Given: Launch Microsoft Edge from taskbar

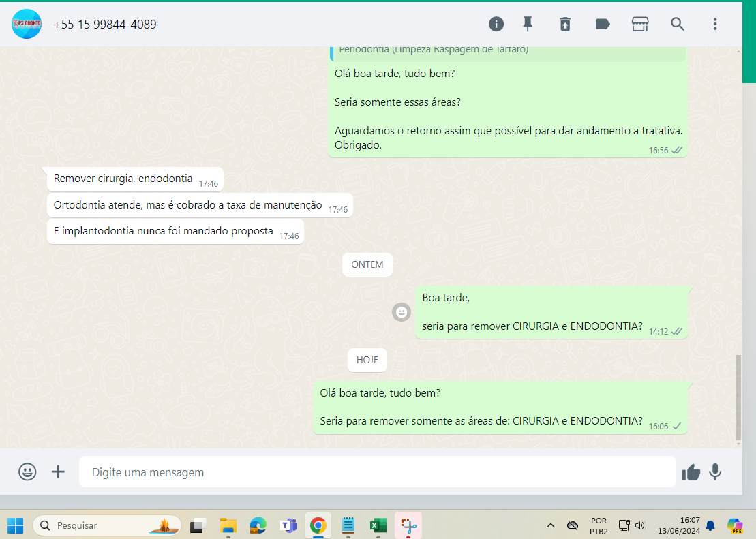Looking at the screenshot, I should (258, 525).
